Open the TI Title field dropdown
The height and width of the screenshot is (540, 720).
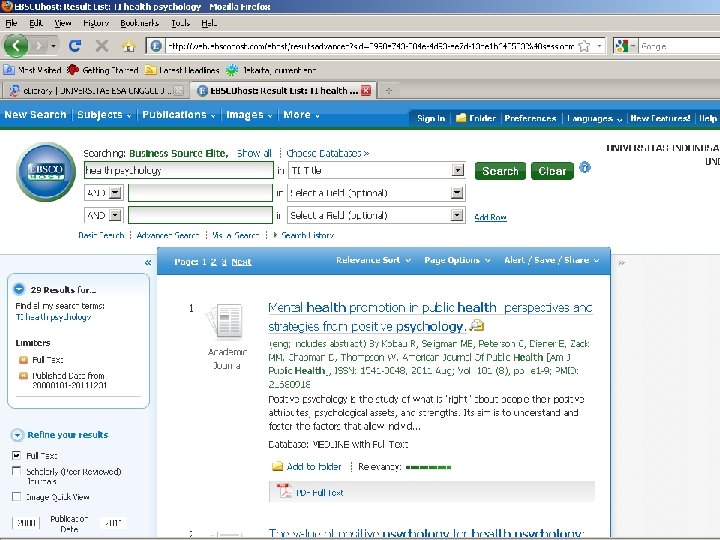[x=458, y=170]
